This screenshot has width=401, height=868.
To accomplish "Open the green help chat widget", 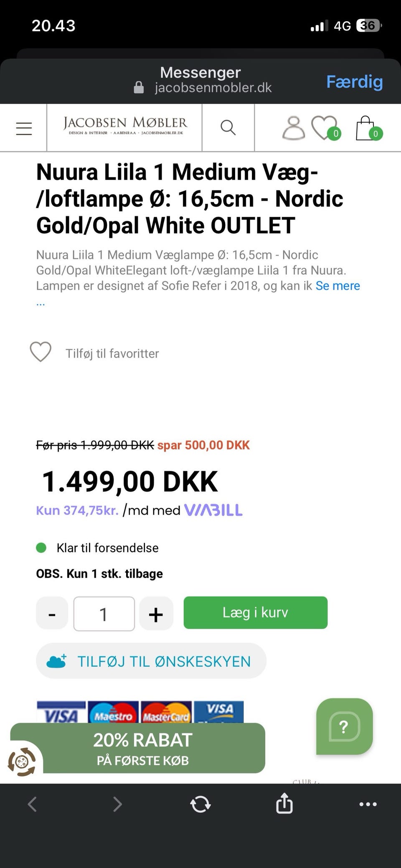I will (x=344, y=727).
